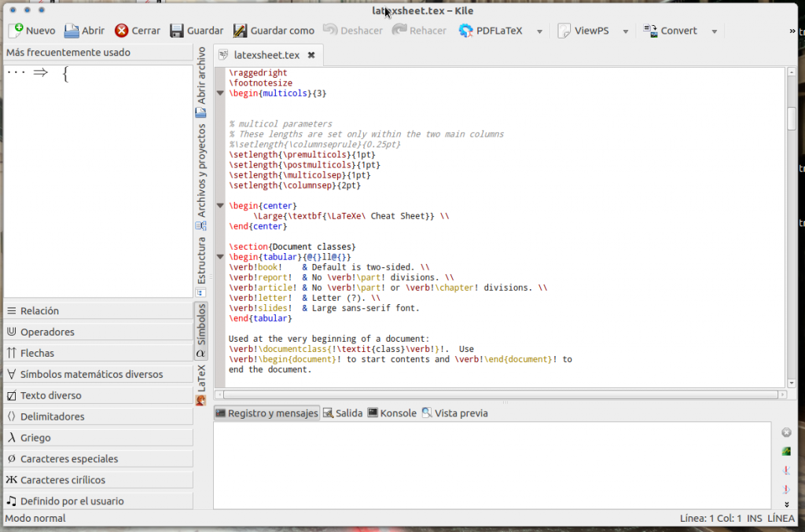Open the Estructura sidebar panel

click(200, 259)
